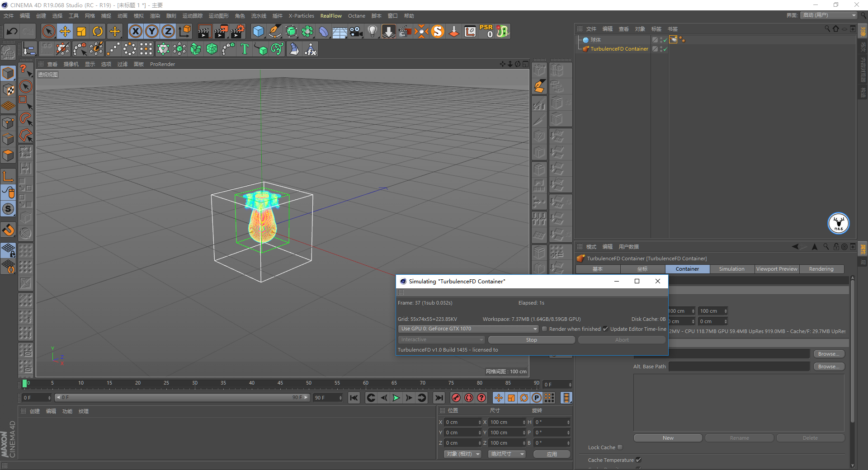Enable the Lock Cache checkbox
This screenshot has height=470, width=868.
pos(620,447)
